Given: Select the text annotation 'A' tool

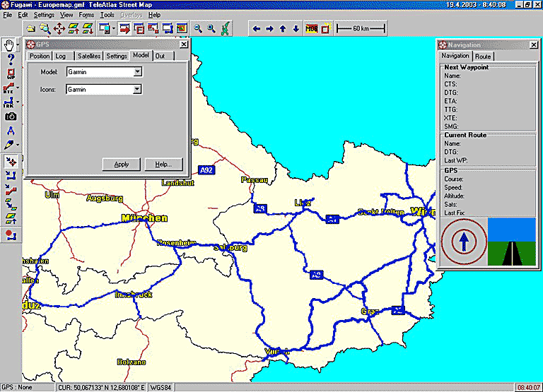Looking at the screenshot, I should (10, 131).
